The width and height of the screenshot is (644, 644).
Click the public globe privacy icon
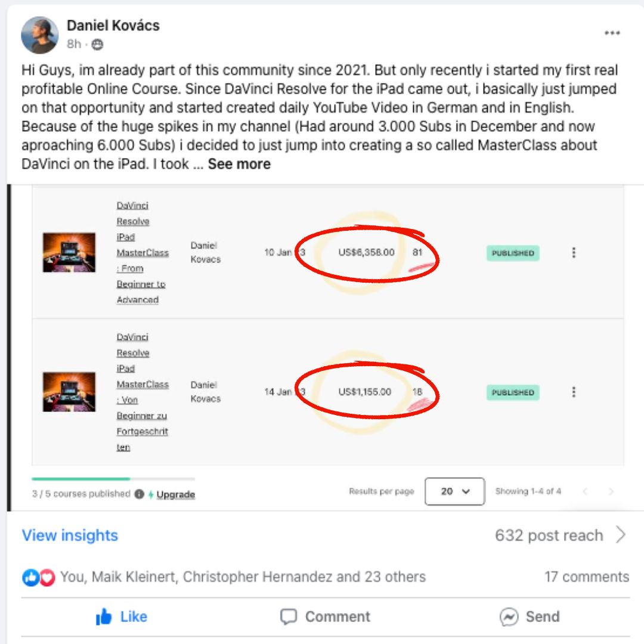point(97,44)
